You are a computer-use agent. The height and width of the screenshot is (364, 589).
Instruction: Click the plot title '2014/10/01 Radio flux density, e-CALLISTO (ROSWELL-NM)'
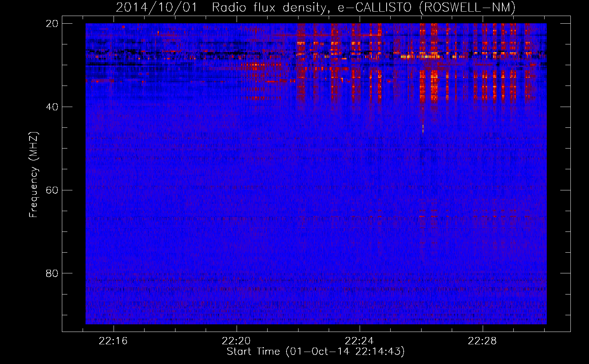tap(316, 7)
